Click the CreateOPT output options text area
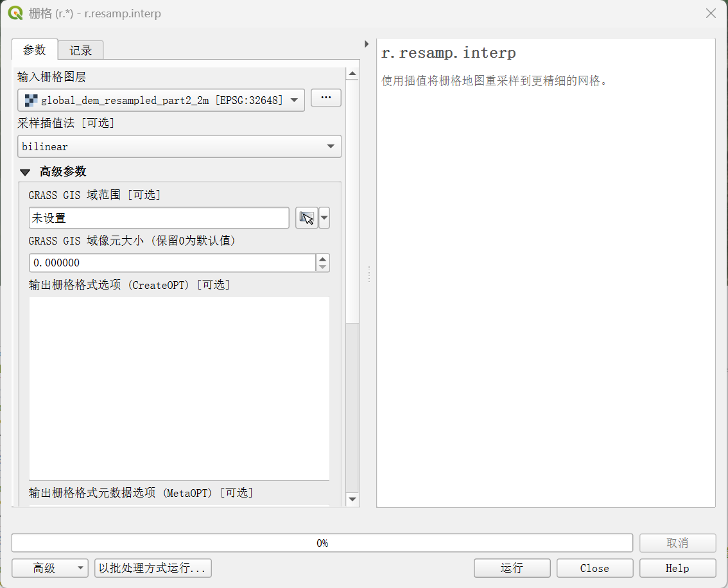This screenshot has height=588, width=728. pos(179,388)
